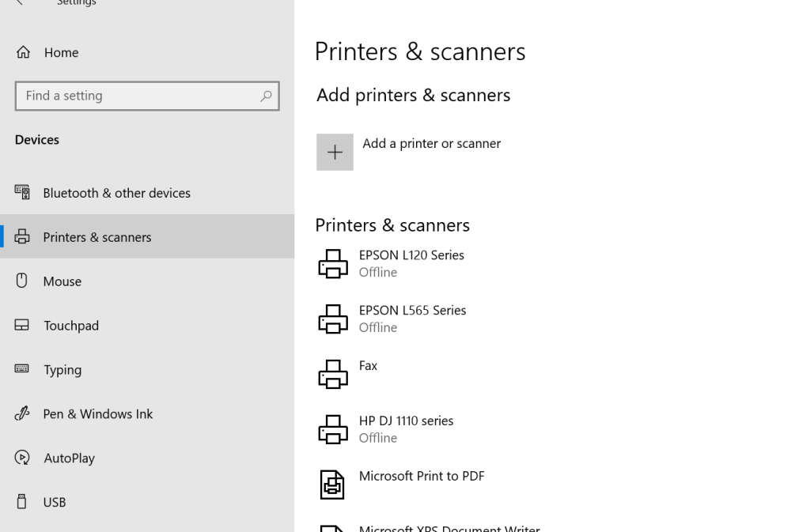Image resolution: width=810 pixels, height=532 pixels.
Task: Click the back arrow in Settings header
Action: [21, 2]
